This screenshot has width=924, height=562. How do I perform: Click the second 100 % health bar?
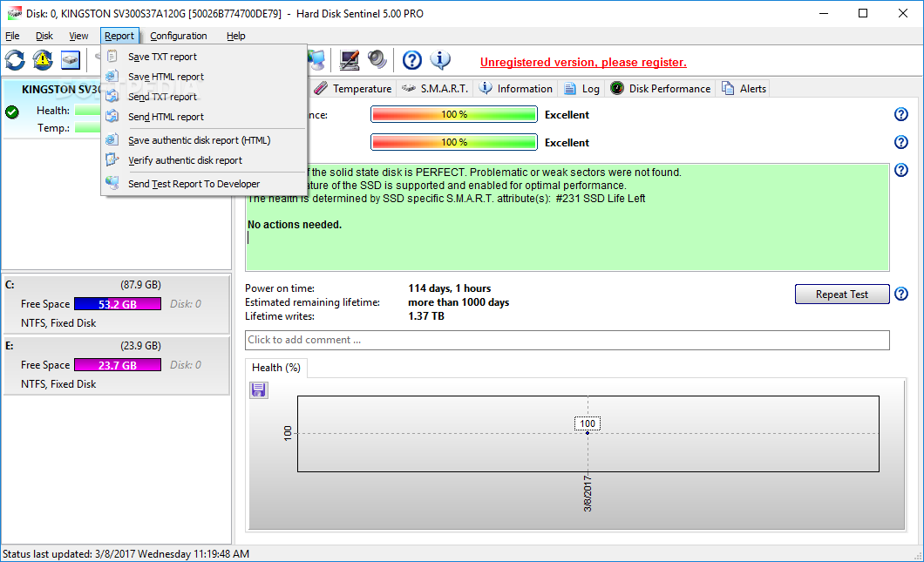(x=454, y=142)
